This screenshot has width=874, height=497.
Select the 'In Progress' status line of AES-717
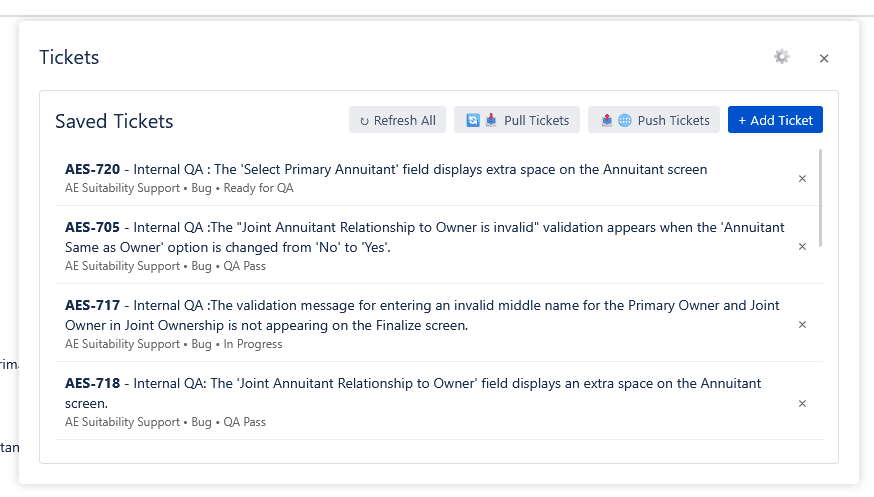[x=173, y=344]
